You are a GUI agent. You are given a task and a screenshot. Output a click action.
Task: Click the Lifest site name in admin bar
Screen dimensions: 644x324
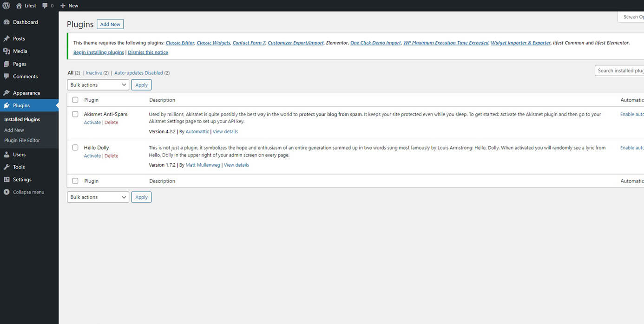(30, 6)
